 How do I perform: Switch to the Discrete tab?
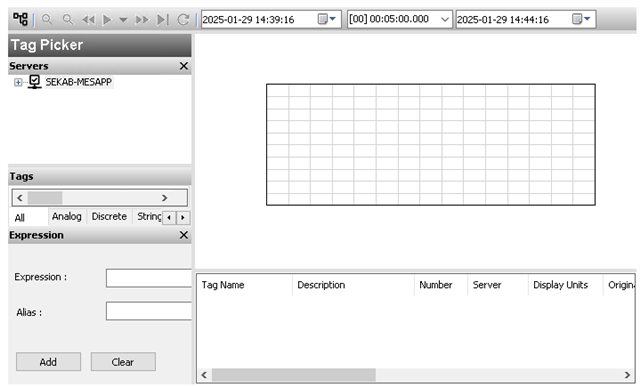pos(109,216)
